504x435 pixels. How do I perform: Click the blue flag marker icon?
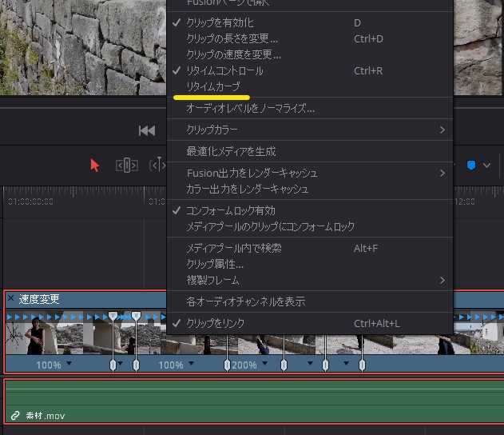tap(471, 166)
